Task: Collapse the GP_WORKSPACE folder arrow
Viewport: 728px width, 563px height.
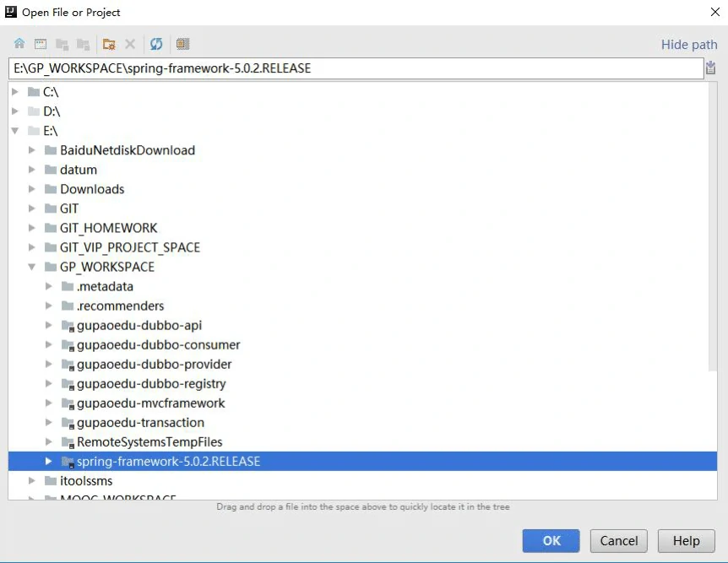Action: [x=32, y=267]
